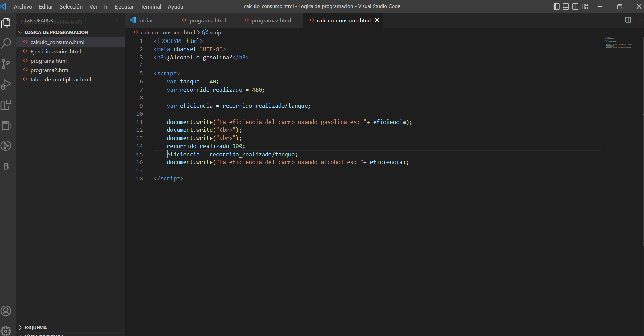Screen dimensions: 644x336
Task: Click the script symbol icon in breadcrumbs
Action: (x=205, y=32)
